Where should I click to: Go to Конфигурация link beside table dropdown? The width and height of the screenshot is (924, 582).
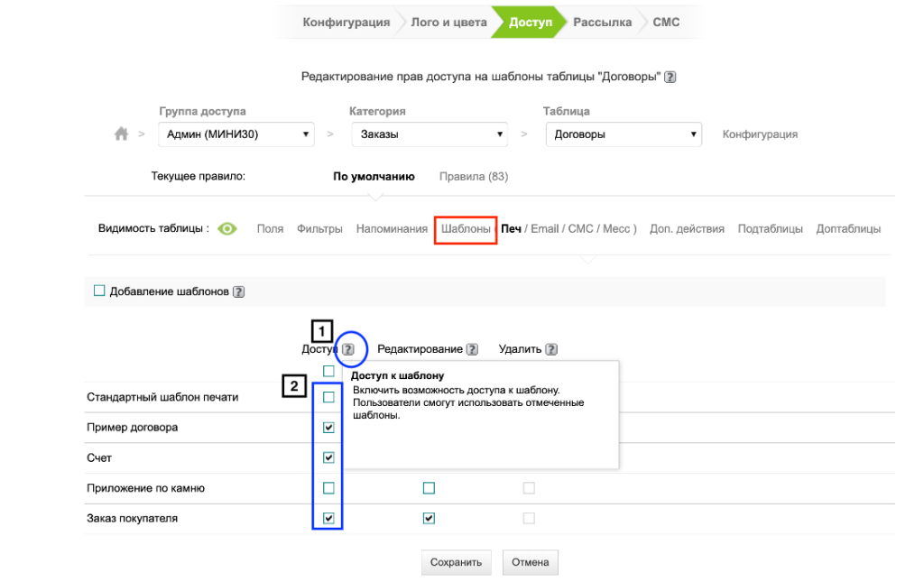tap(760, 134)
